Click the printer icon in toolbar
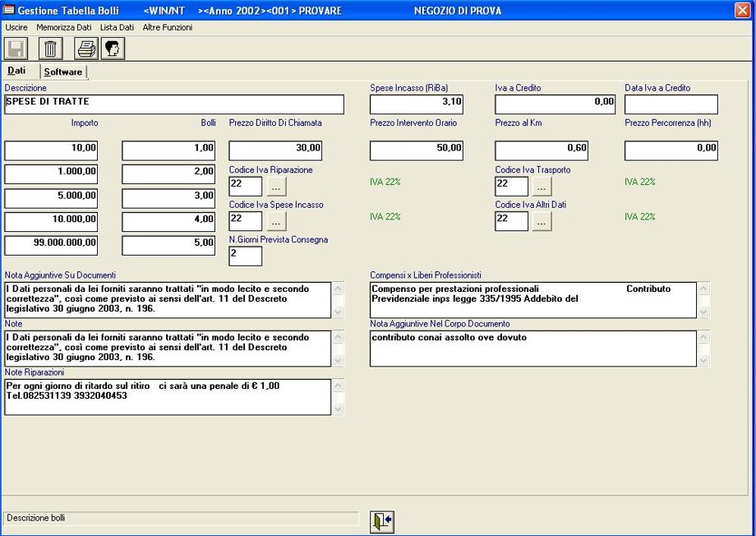Image resolution: width=756 pixels, height=536 pixels. tap(86, 49)
